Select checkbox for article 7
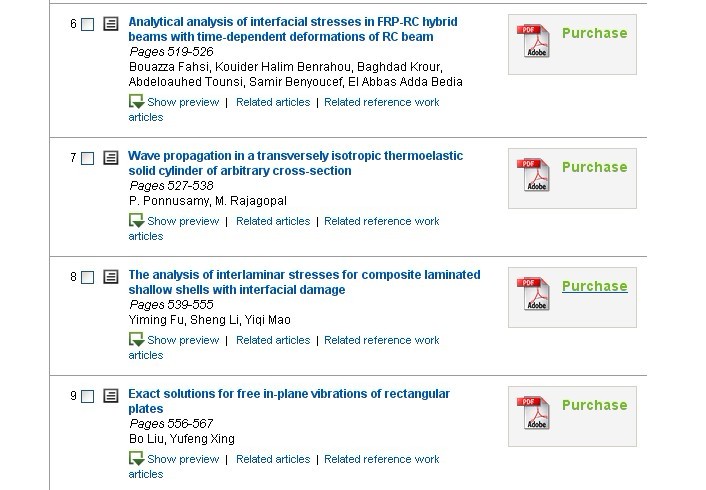This screenshot has width=706, height=490. pyautogui.click(x=88, y=159)
